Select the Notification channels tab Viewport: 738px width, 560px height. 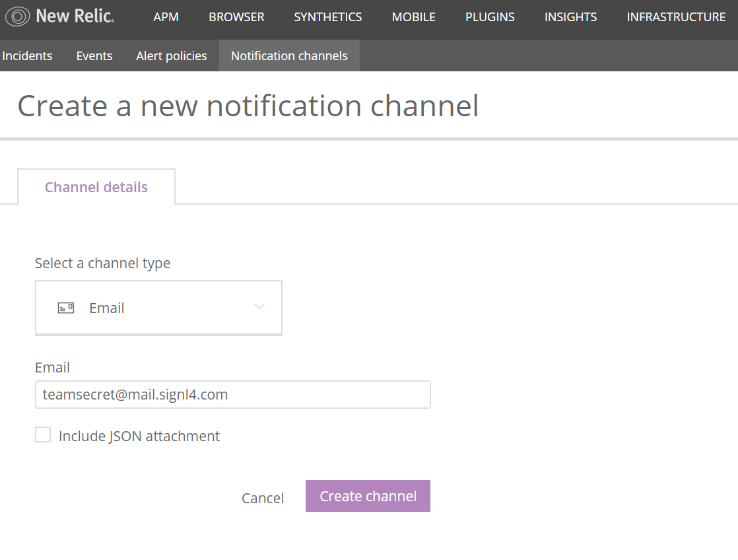290,55
